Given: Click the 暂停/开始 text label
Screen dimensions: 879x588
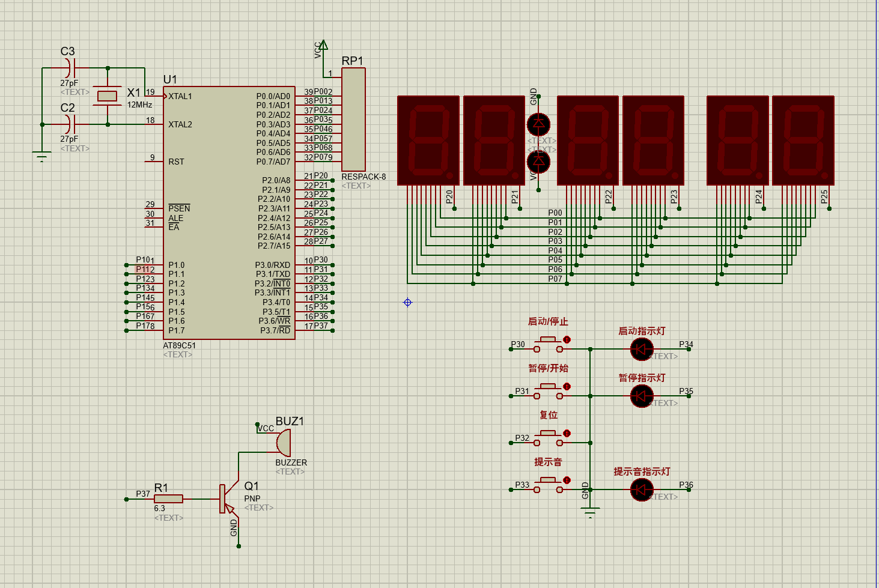Looking at the screenshot, I should click(x=548, y=368).
